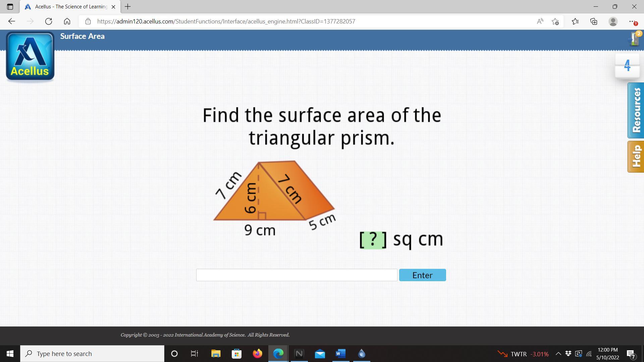Viewport: 644px width, 362px height.
Task: Open a new browser tab
Action: [127, 7]
